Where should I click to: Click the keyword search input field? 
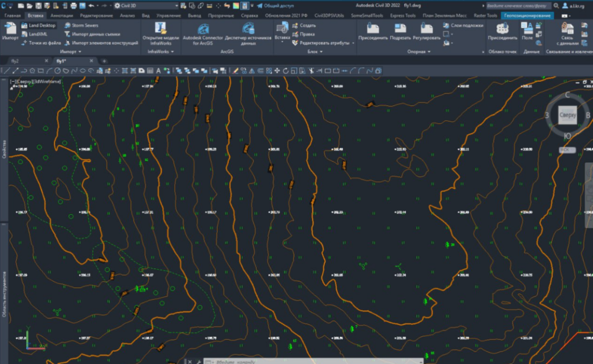518,6
